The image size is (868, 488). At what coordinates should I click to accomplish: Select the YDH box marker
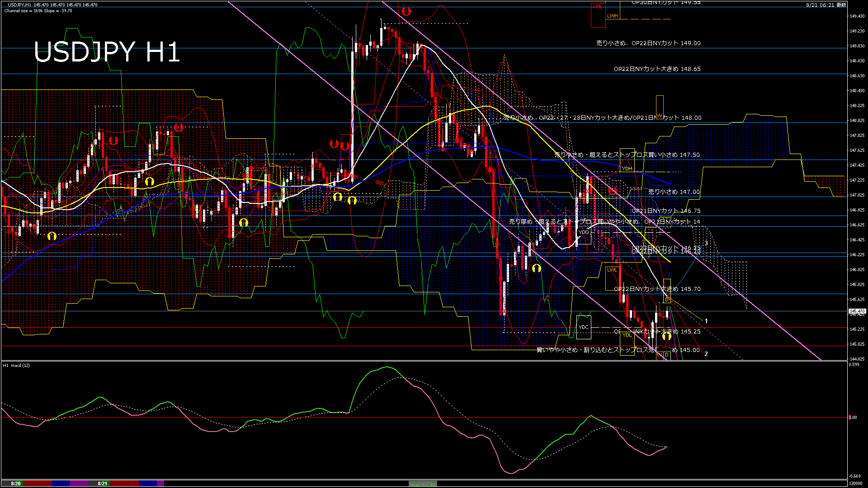(x=627, y=169)
